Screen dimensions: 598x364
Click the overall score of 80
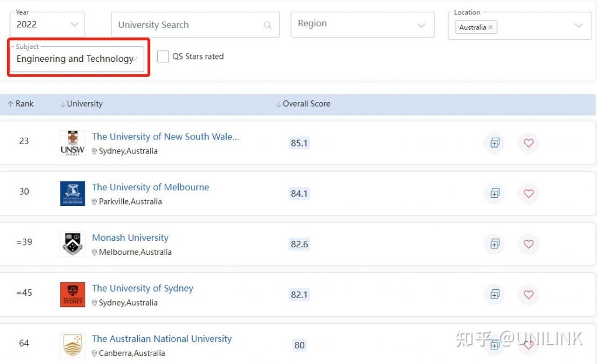tap(300, 345)
